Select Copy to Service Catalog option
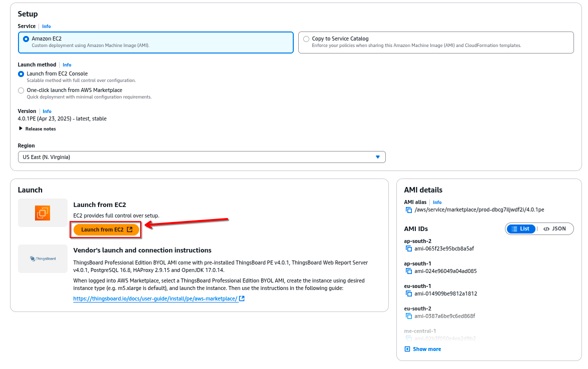Screen dimensions: 588x369 coord(306,39)
